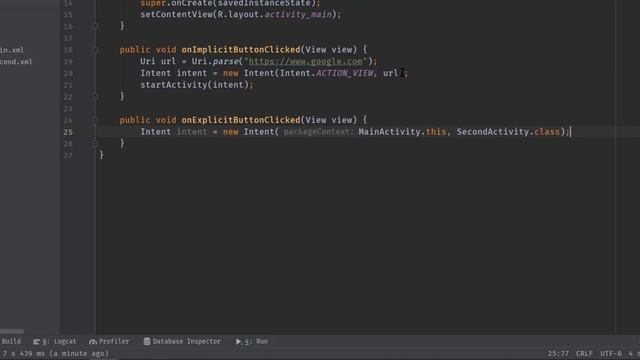
Task: Open the Run tool window tab
Action: click(x=252, y=341)
